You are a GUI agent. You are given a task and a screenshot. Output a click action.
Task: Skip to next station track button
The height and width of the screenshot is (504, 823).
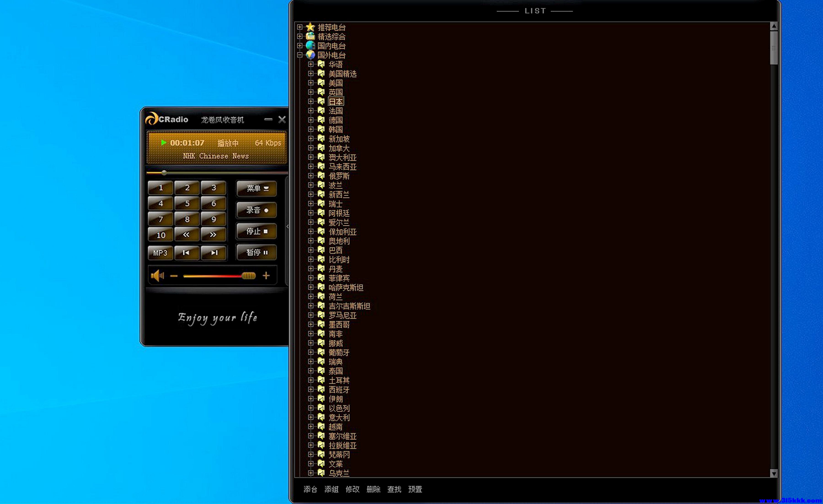point(214,252)
